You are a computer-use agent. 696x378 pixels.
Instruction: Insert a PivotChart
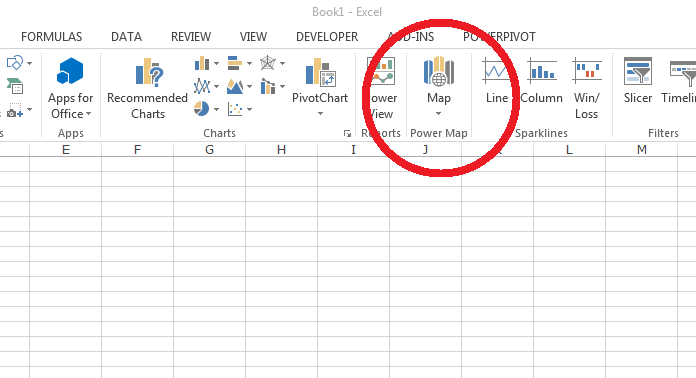point(320,87)
